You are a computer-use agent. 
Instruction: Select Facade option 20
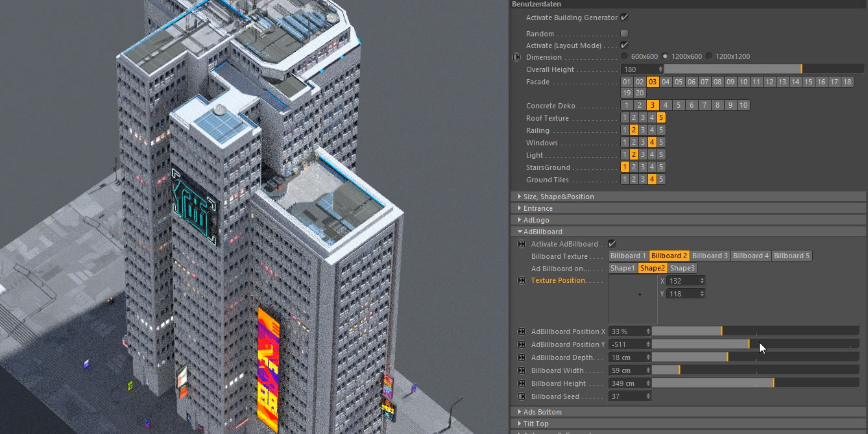coord(640,93)
